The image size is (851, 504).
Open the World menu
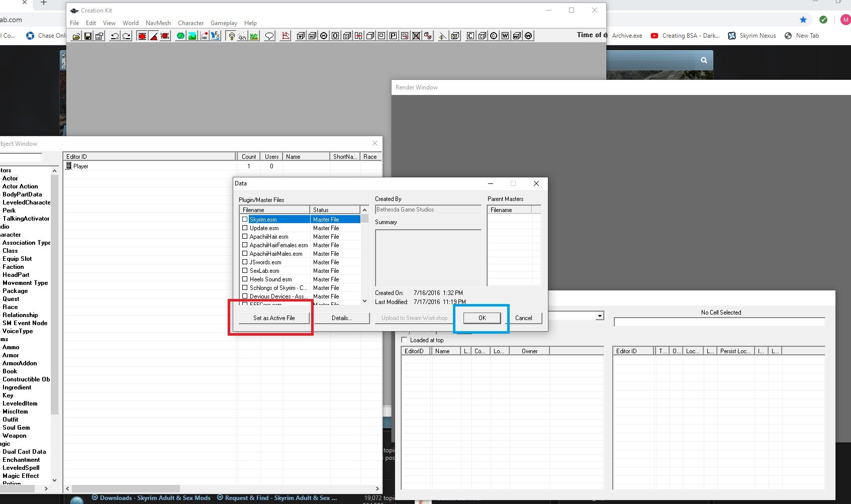pos(131,23)
